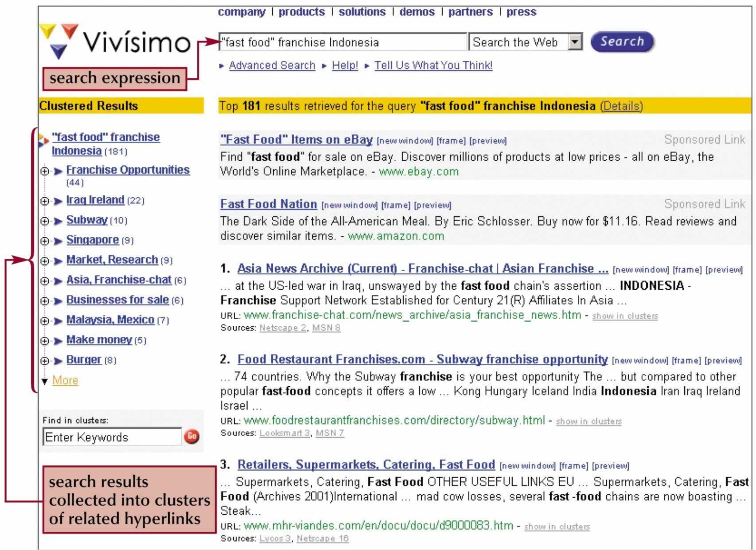Show Subway franchise result in clusters
The width and height of the screenshot is (756, 550).
pos(588,421)
